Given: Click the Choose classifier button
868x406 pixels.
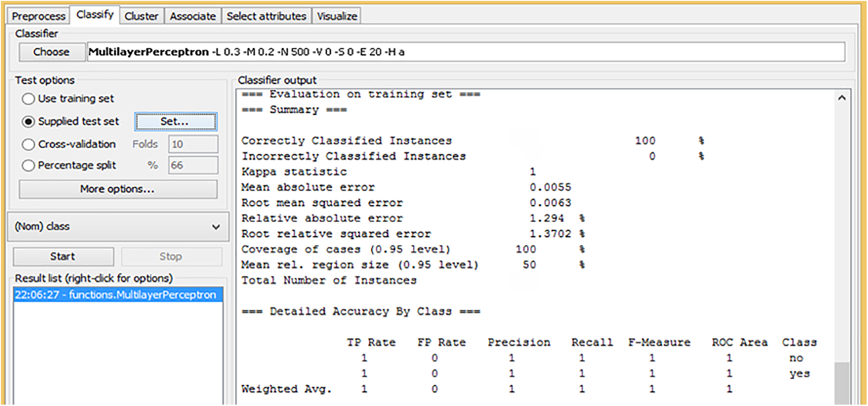Looking at the screenshot, I should (x=51, y=52).
